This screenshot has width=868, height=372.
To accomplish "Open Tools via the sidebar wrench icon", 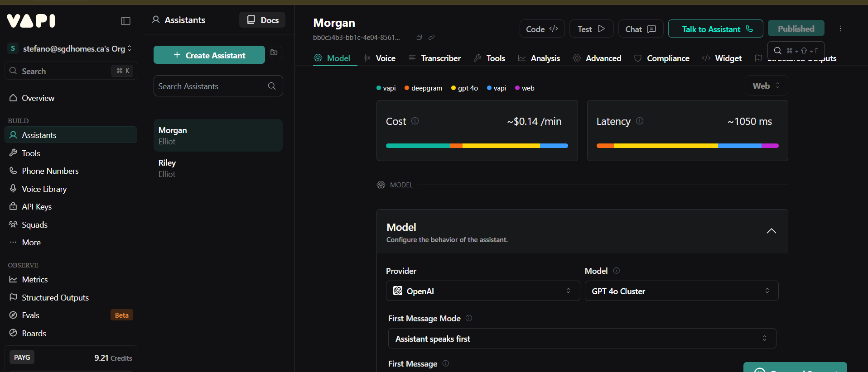I will point(13,153).
